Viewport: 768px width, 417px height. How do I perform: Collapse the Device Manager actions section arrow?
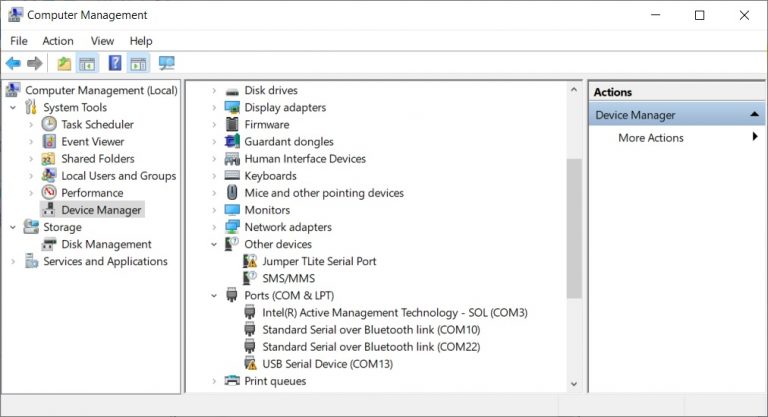point(755,114)
